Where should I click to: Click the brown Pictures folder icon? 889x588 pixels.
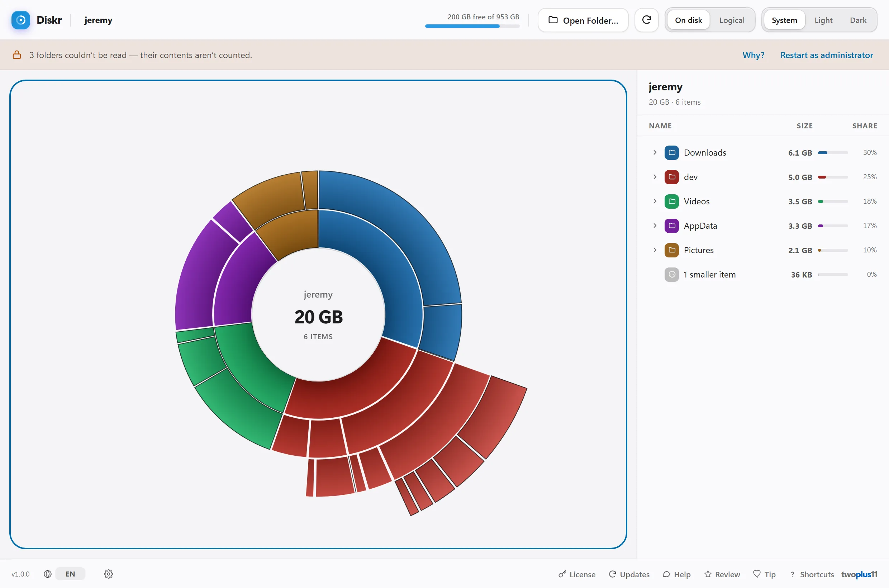671,250
